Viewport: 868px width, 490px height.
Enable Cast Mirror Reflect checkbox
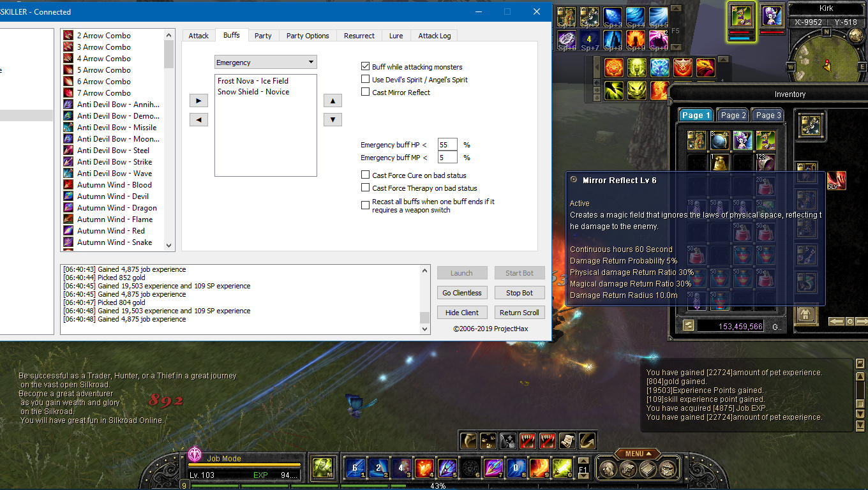[x=366, y=92]
